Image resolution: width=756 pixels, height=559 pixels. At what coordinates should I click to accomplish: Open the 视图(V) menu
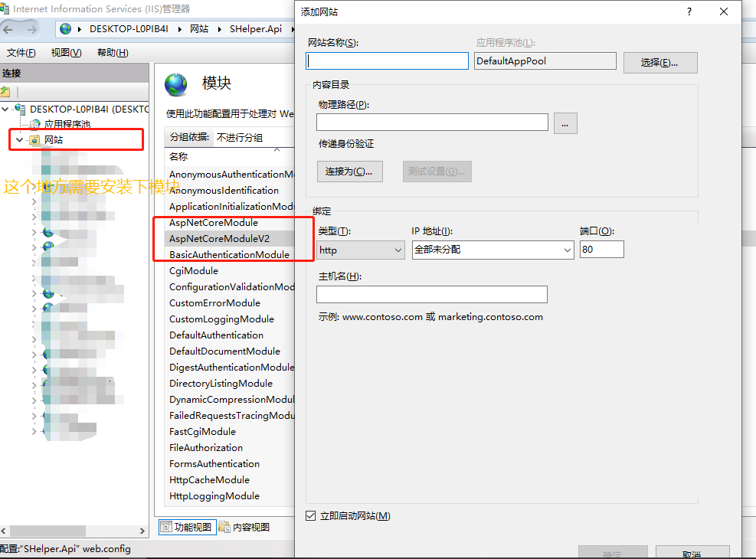coord(67,53)
